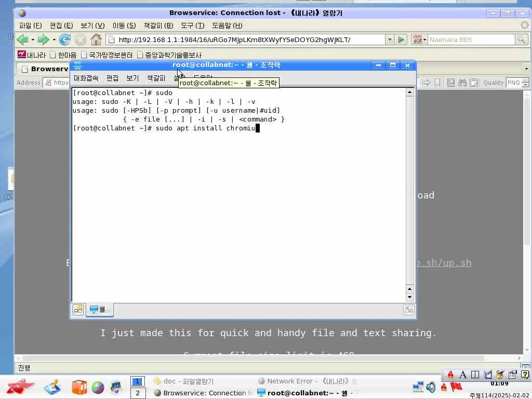Open the terminal 책갈피 menu

click(x=156, y=78)
